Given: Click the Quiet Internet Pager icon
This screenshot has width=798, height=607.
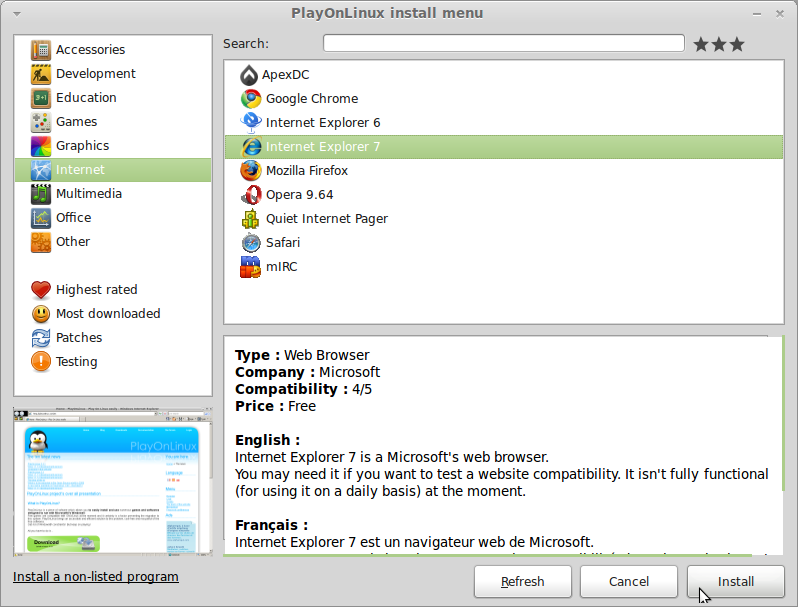Looking at the screenshot, I should point(250,219).
